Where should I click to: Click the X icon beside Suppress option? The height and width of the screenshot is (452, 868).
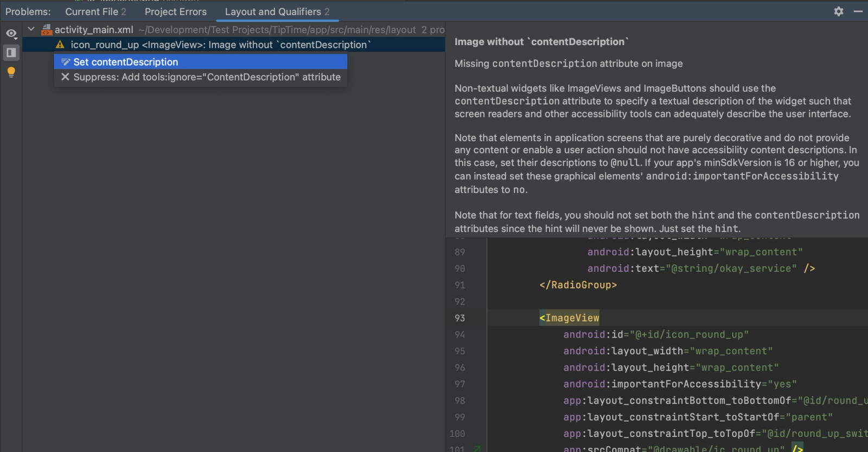pos(65,77)
